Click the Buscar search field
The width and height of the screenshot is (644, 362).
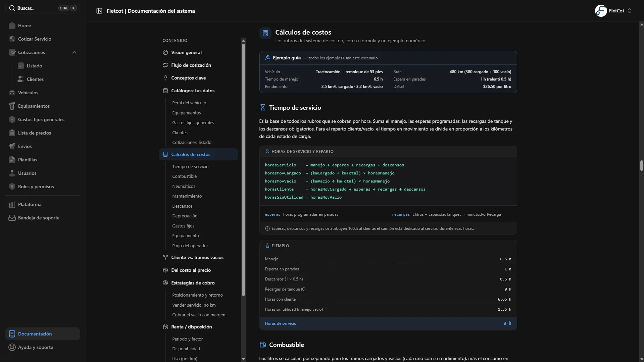coord(43,8)
